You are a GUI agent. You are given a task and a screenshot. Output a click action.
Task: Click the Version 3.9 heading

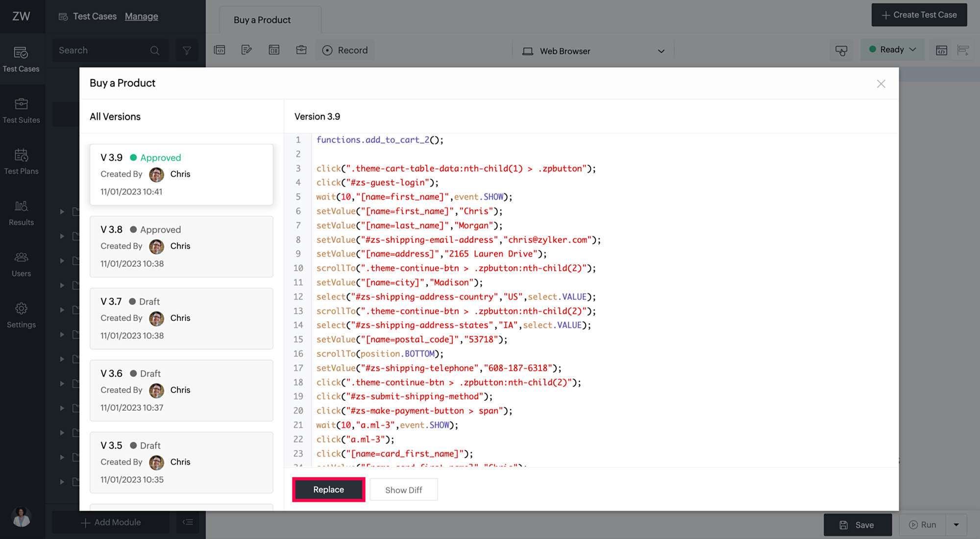point(317,117)
